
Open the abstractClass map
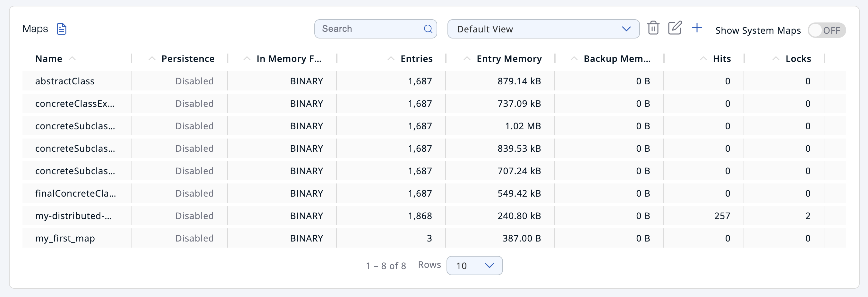65,81
